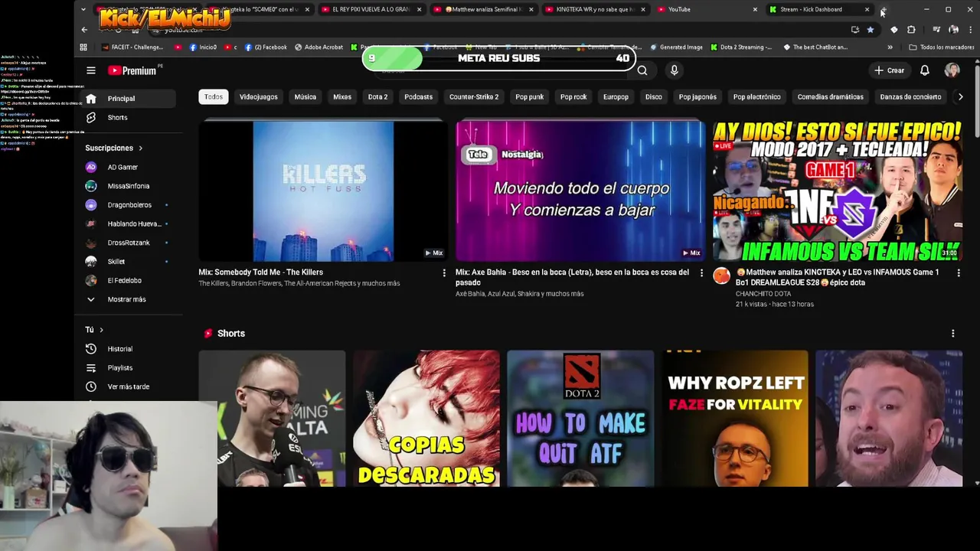
Task: Open the COPIAS DESCARADAS short
Action: (426, 419)
